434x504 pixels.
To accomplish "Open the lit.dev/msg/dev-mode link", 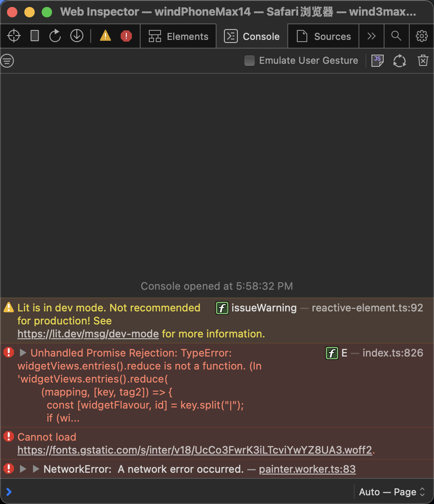I will pos(88,334).
